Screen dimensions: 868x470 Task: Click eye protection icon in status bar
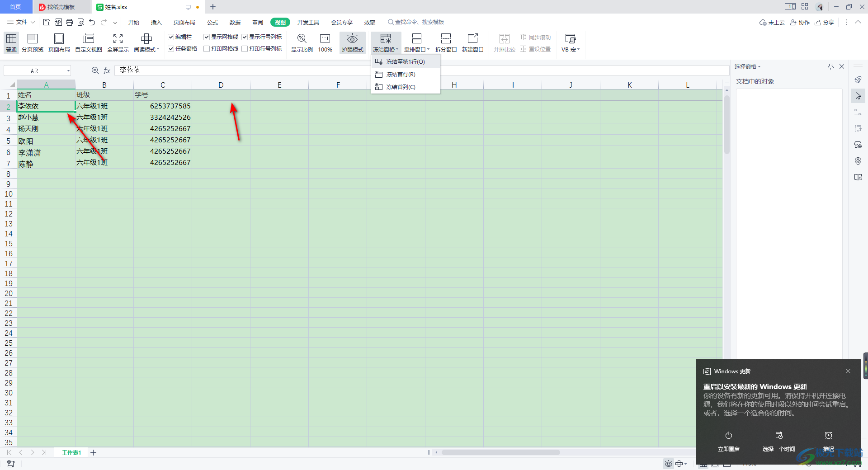coord(668,464)
